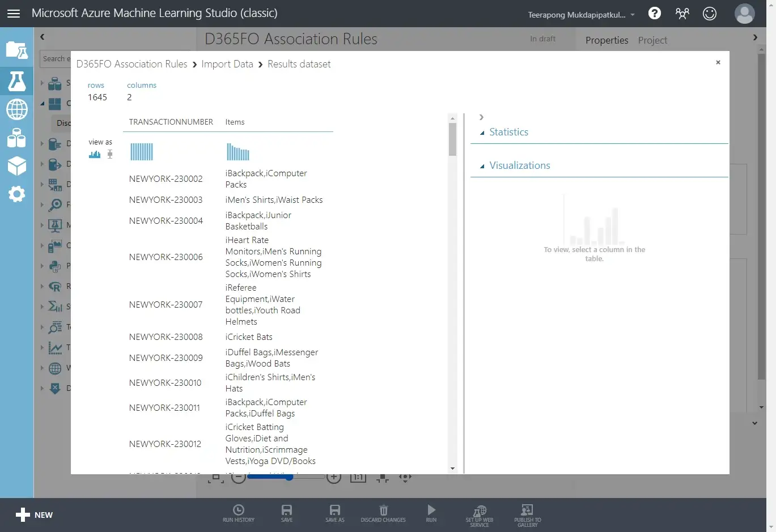Open the user account avatar
The image size is (776, 532).
pos(744,14)
